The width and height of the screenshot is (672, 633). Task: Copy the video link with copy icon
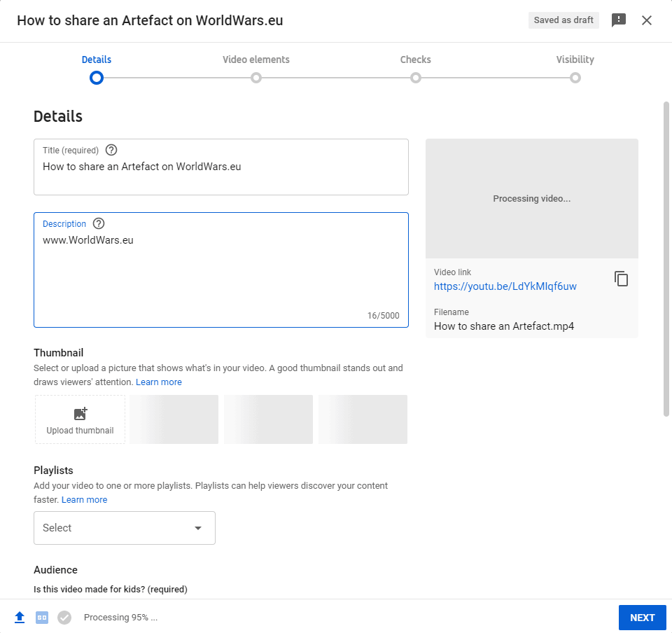pos(621,279)
